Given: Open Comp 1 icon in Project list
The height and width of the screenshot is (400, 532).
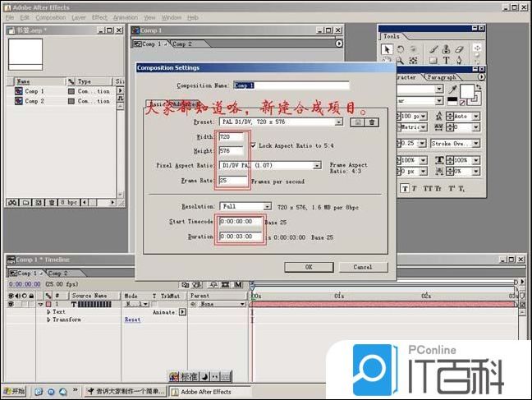Looking at the screenshot, I should [x=19, y=91].
